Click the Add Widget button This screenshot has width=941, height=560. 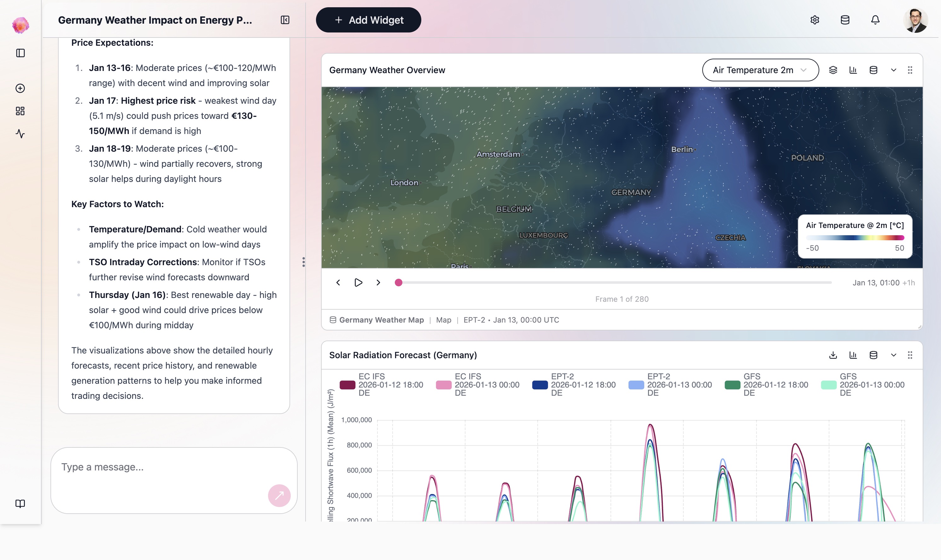click(368, 20)
